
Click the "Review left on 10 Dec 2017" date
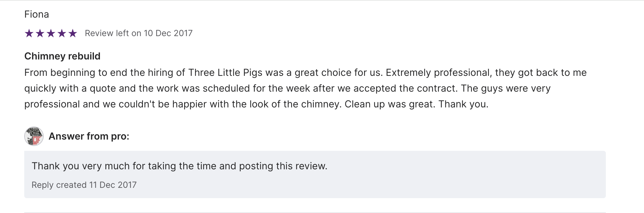point(139,33)
